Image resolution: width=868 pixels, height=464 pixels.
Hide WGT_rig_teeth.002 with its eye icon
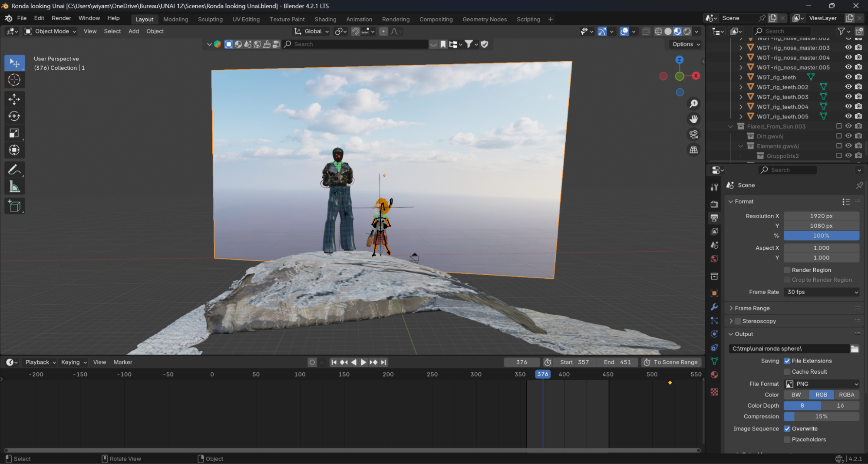click(x=848, y=87)
